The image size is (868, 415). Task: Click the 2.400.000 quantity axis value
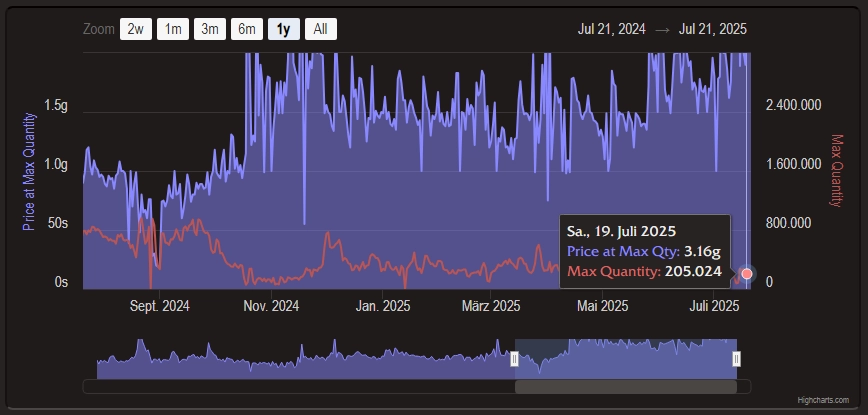pos(793,106)
